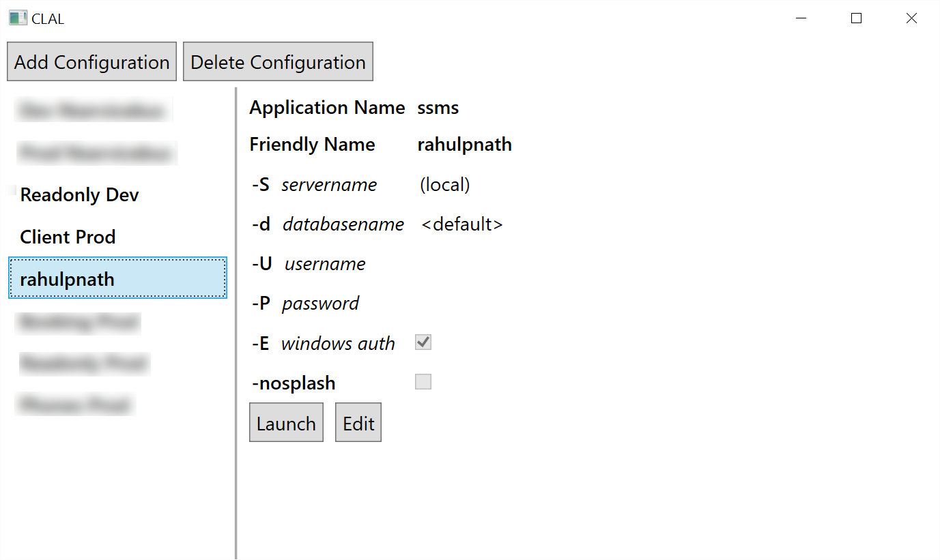Image resolution: width=940 pixels, height=560 pixels.
Task: Minimize the CLAL window
Action: click(x=802, y=18)
